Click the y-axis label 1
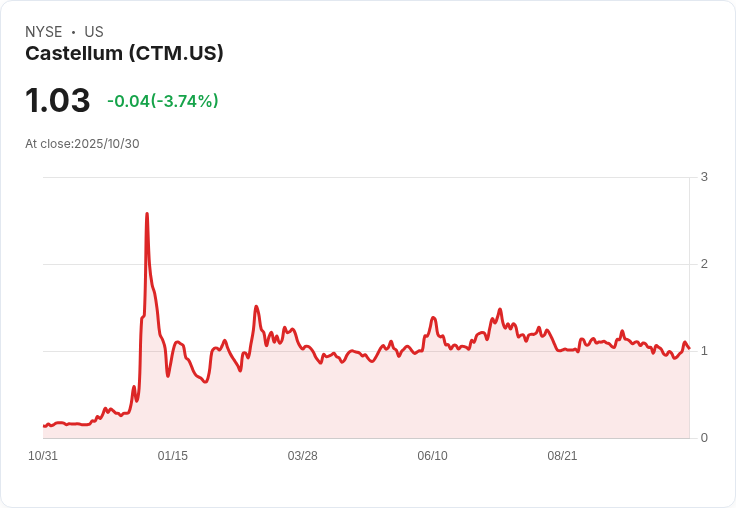The width and height of the screenshot is (736, 508). click(704, 351)
